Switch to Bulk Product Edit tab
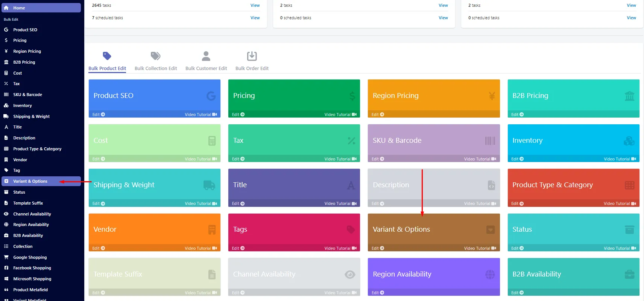This screenshot has width=644, height=301. [107, 68]
